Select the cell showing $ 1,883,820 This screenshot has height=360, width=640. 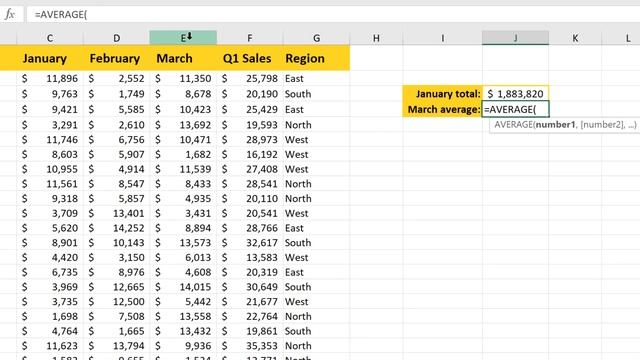516,93
